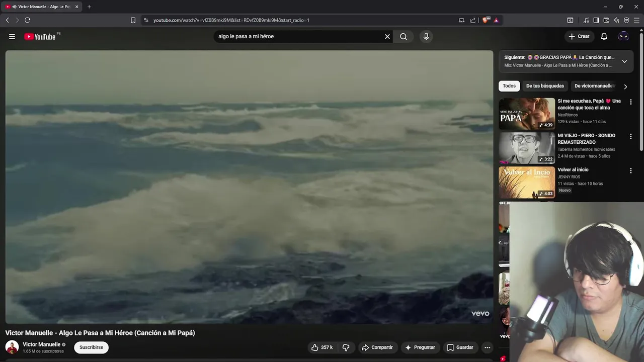Click the video player to pause
Screen dimensions: 644x362
(249, 187)
